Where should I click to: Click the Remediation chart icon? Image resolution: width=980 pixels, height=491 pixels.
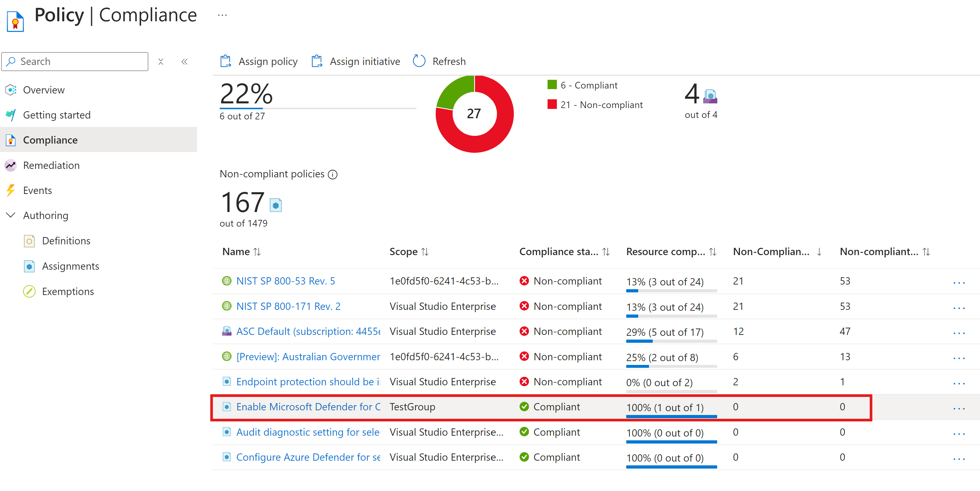point(11,165)
